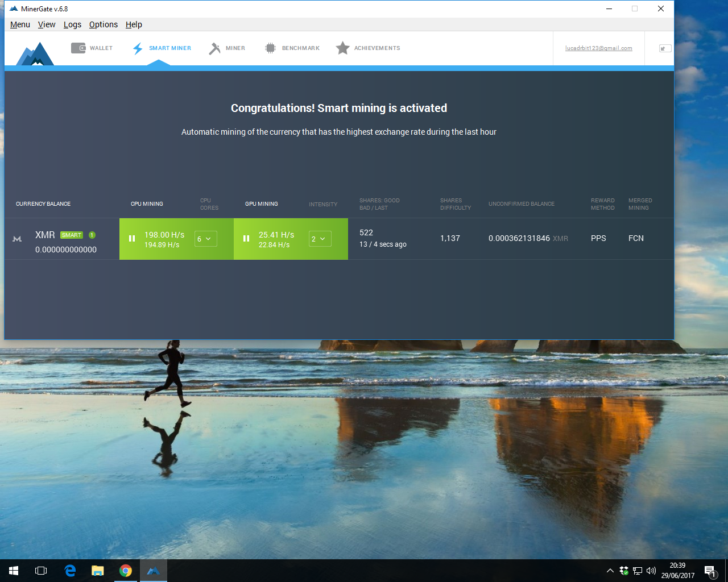Close the MinerGate window
The width and height of the screenshot is (728, 582).
coord(661,9)
